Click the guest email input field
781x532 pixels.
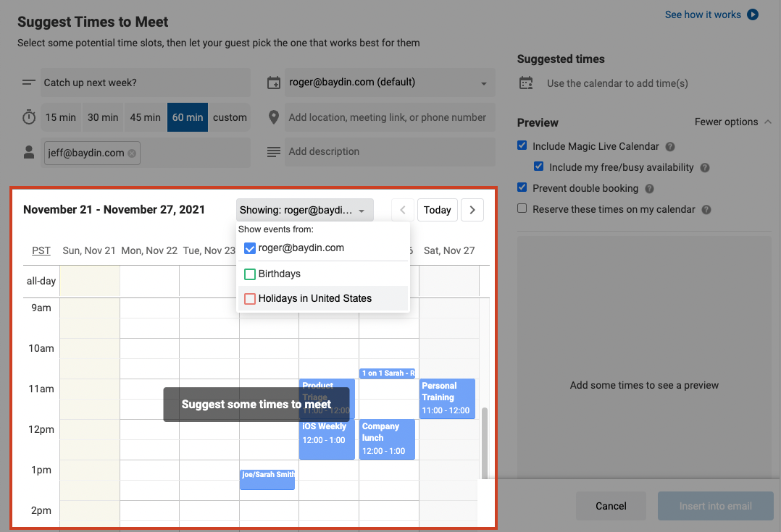point(146,153)
